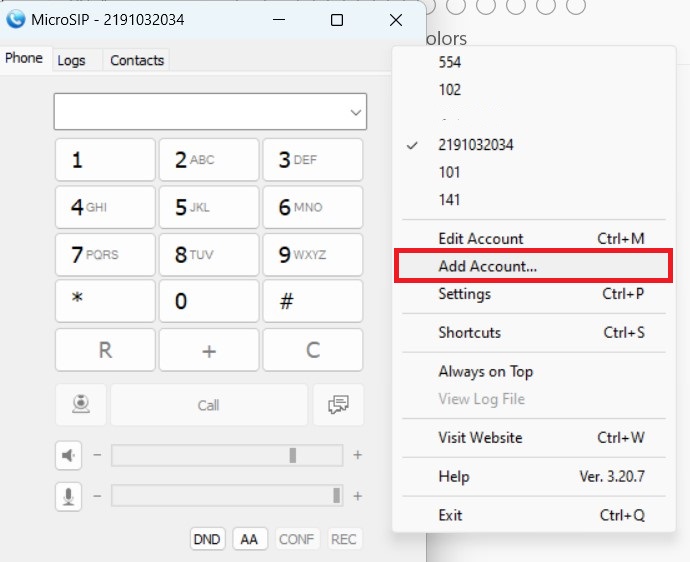Image resolution: width=690 pixels, height=562 pixels.
Task: Mute the microphone icon
Action: tap(68, 495)
